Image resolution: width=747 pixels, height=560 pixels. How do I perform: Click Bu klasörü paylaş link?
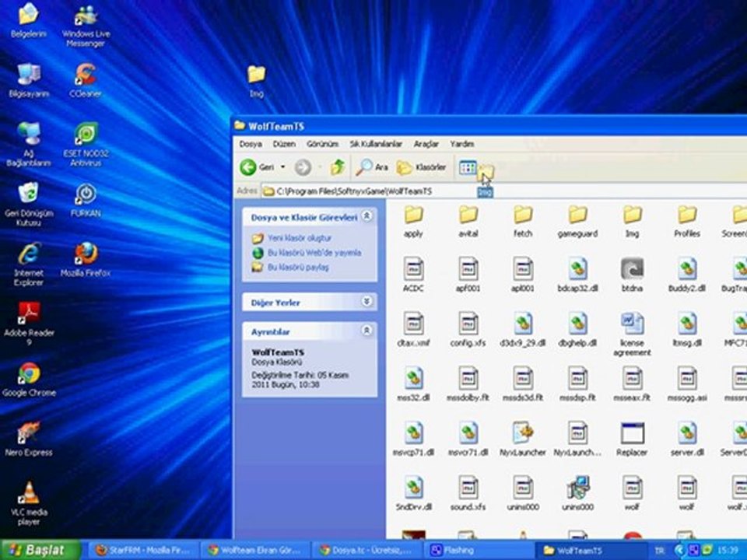coord(298,268)
